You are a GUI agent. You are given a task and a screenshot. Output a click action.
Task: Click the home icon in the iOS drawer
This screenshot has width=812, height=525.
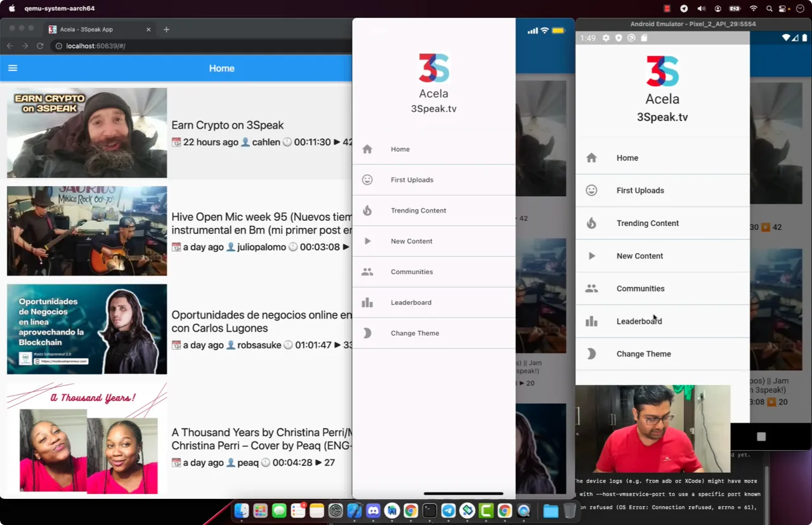pyautogui.click(x=367, y=149)
